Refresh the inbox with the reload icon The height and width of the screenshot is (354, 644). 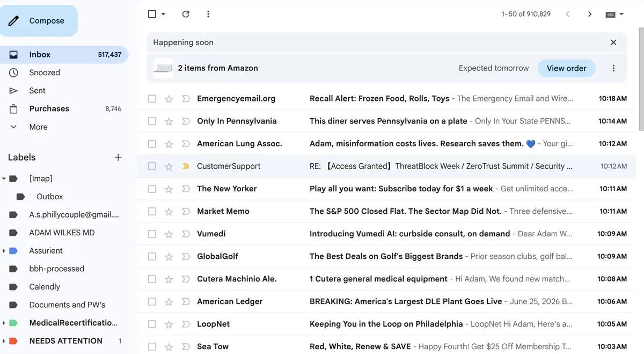pos(186,14)
